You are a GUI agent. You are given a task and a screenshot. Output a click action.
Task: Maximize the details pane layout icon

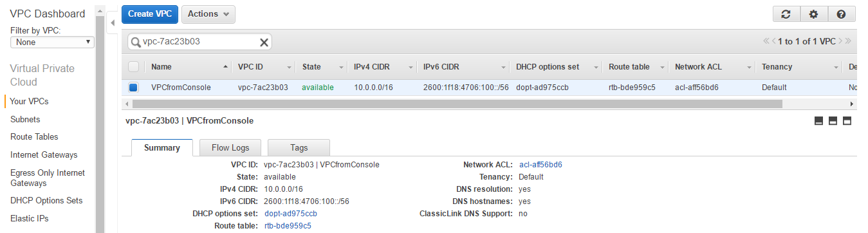(x=847, y=121)
